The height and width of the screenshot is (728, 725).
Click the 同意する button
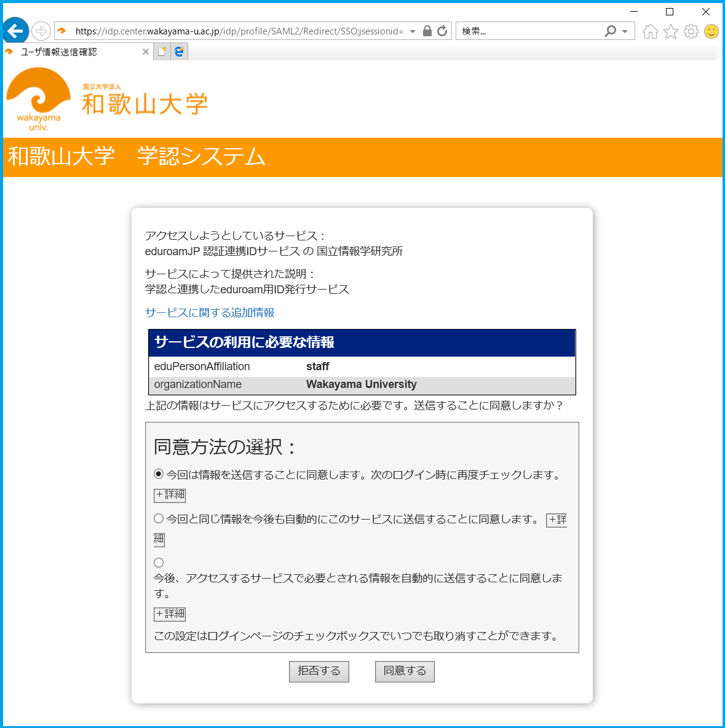click(x=405, y=671)
